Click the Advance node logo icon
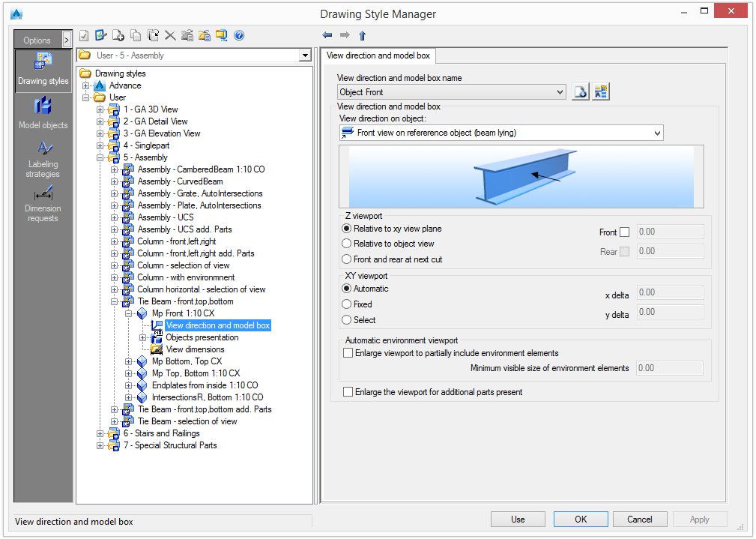756x539 pixels. [x=100, y=85]
